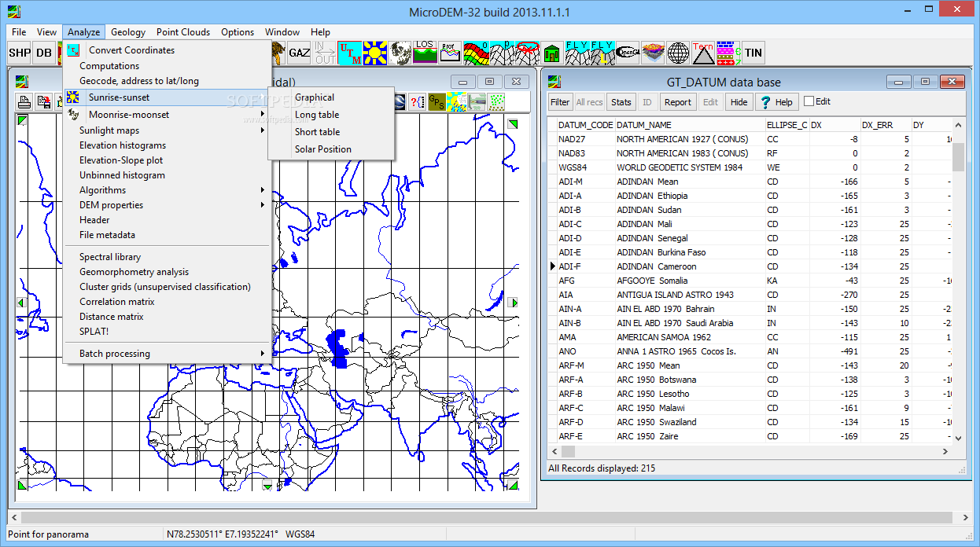Expand the Batch processing submenu

click(x=115, y=354)
